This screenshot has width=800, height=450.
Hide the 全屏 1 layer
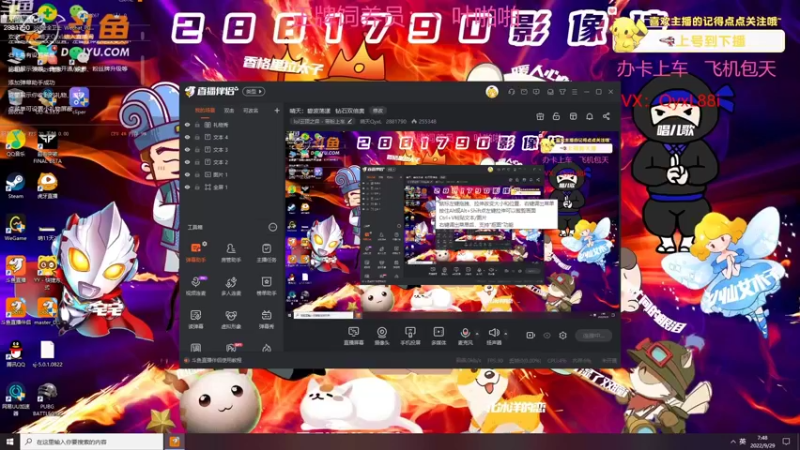coord(187,187)
